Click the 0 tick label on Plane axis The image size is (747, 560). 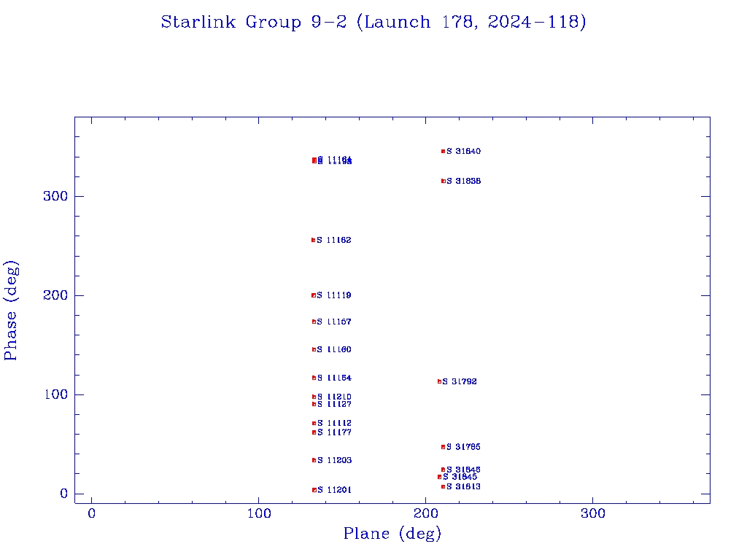tap(91, 513)
